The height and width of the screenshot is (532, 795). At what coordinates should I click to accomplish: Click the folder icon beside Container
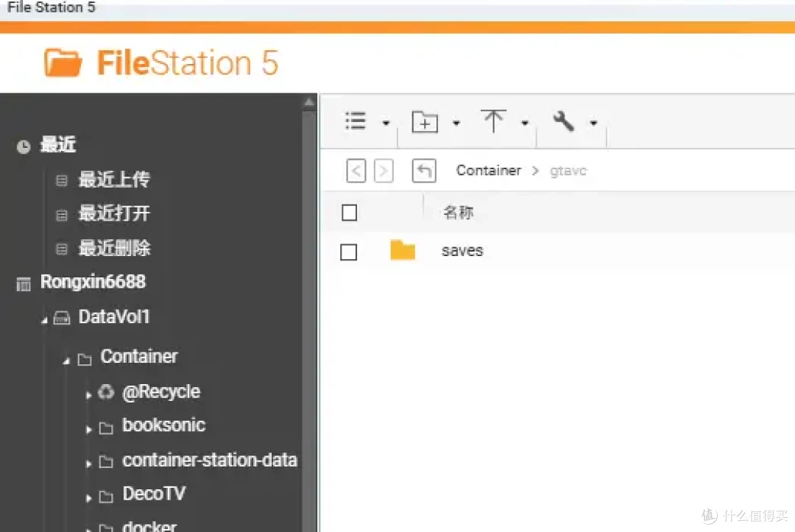(x=84, y=359)
